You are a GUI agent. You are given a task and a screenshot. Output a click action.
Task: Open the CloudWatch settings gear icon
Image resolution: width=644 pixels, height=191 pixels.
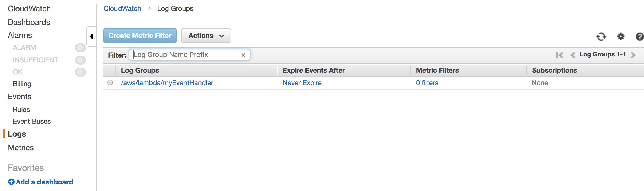click(621, 37)
